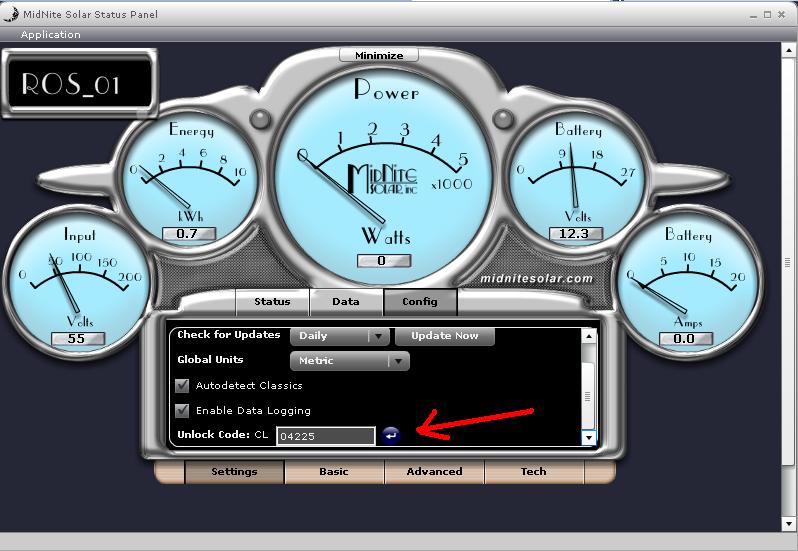Switch to the Data tab
Viewport: 798px width, 551px height.
pyautogui.click(x=346, y=302)
